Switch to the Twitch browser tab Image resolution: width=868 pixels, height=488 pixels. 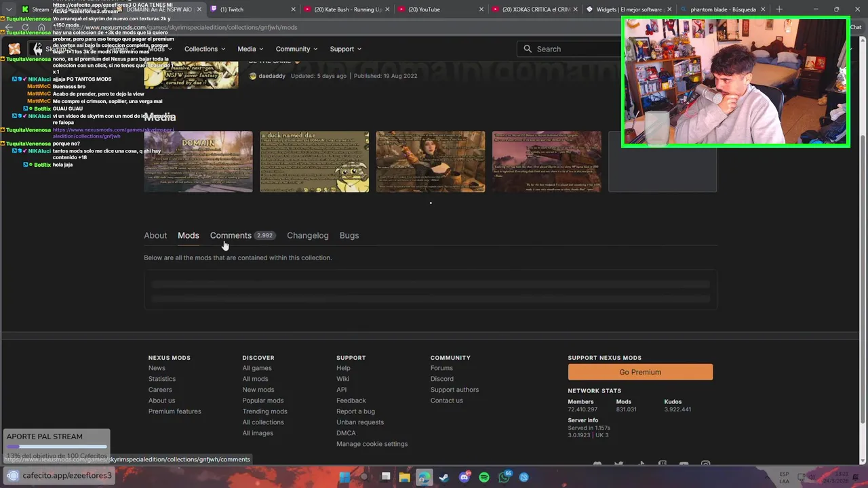point(252,9)
